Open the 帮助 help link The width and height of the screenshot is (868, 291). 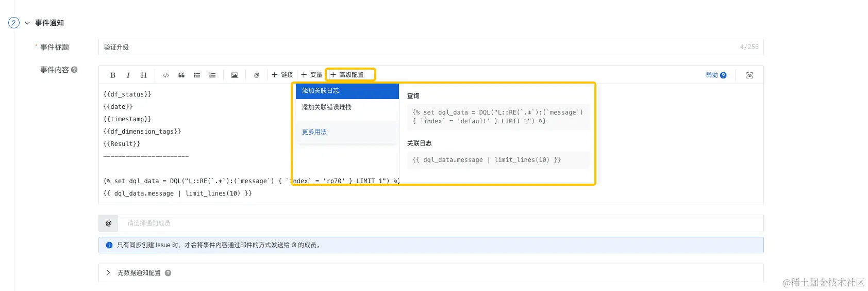click(716, 75)
